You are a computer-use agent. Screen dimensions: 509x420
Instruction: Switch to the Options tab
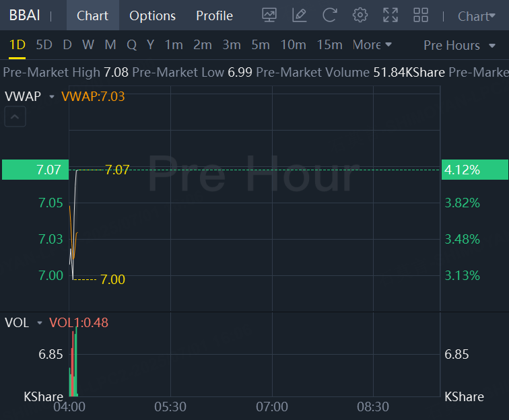152,15
